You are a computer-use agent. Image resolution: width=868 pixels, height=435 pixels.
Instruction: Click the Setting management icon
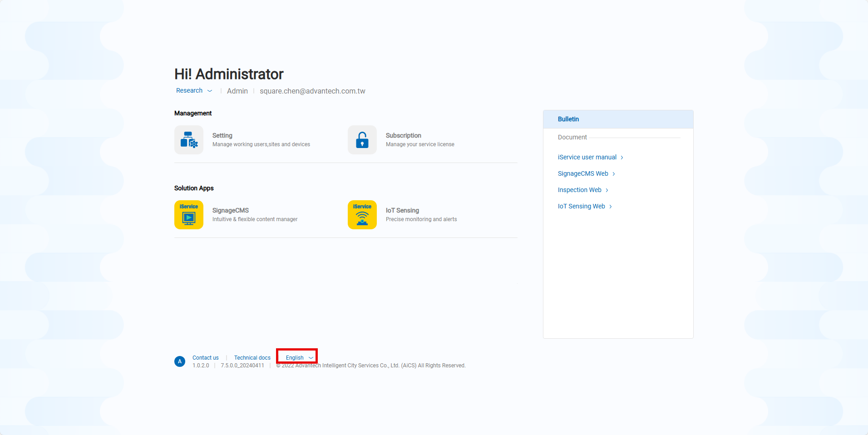[189, 140]
